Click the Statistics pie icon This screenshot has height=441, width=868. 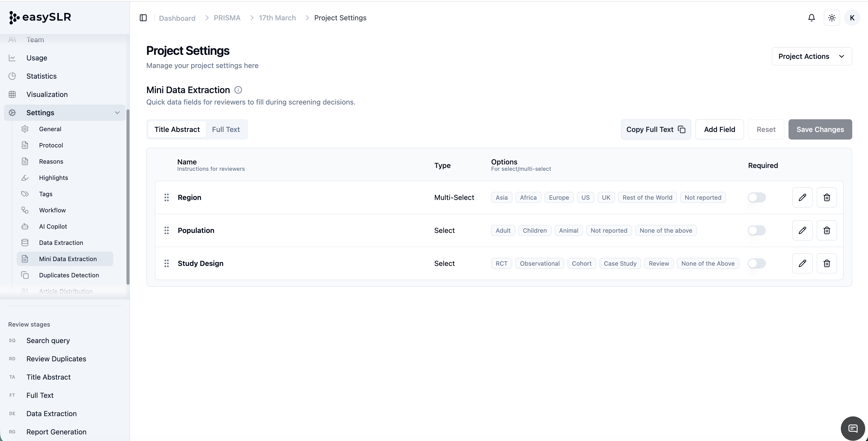coord(12,76)
